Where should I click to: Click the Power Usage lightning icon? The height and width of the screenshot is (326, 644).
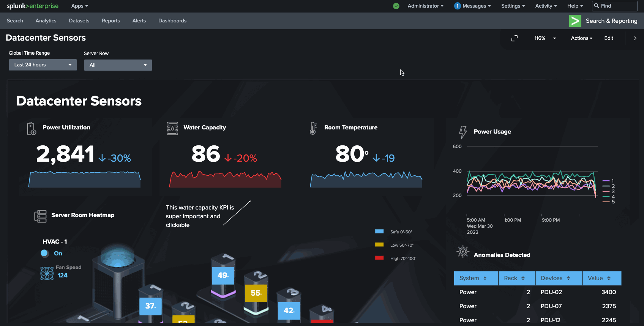[x=462, y=132]
